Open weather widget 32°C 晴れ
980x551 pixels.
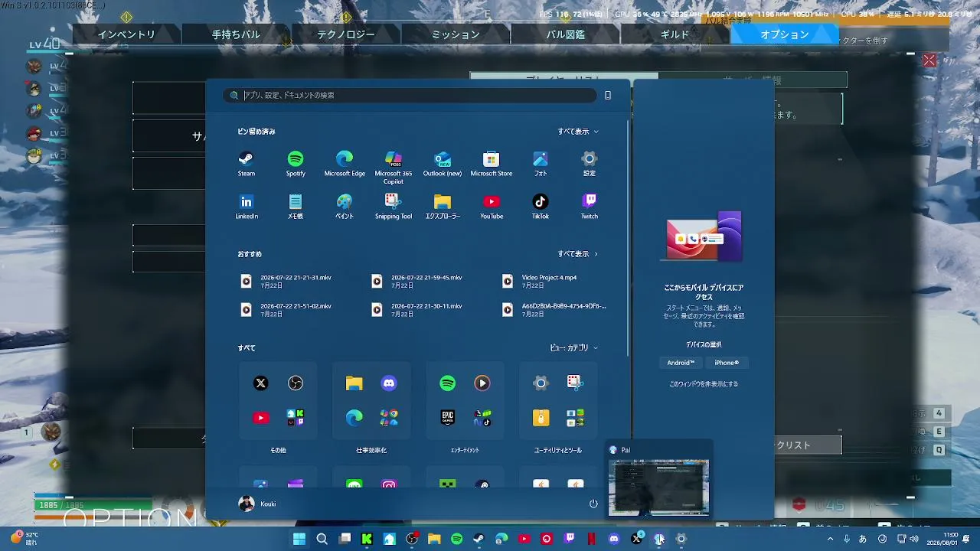[24, 538]
